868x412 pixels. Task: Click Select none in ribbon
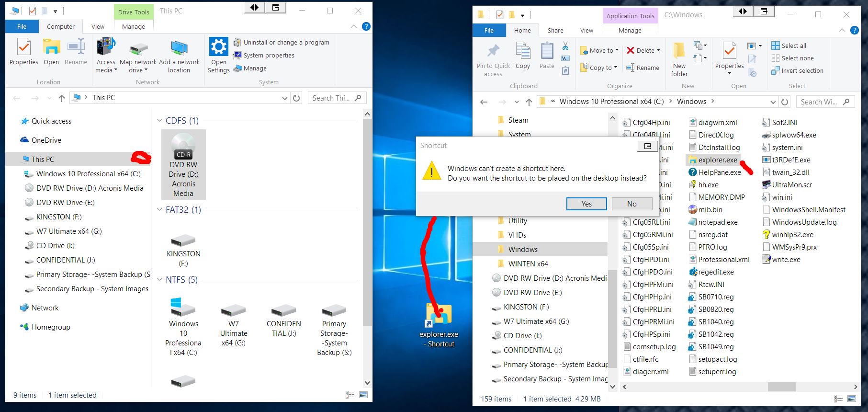tap(792, 58)
